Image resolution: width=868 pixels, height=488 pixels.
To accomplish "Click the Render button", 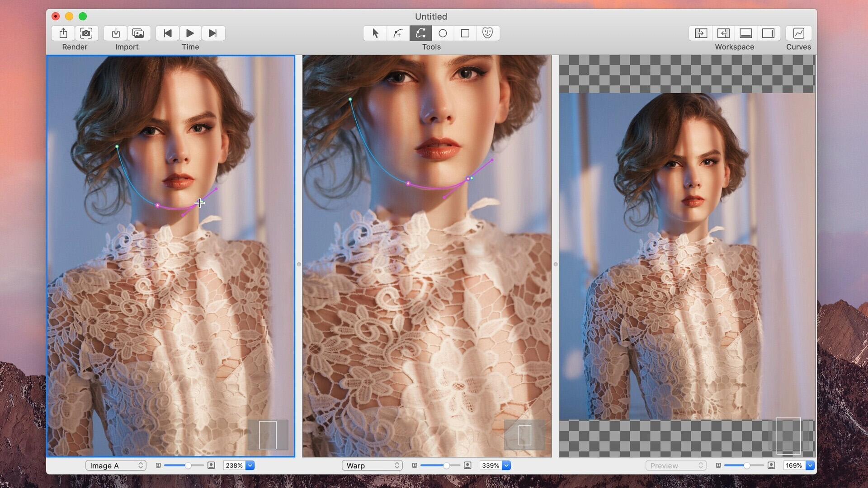I will (64, 33).
